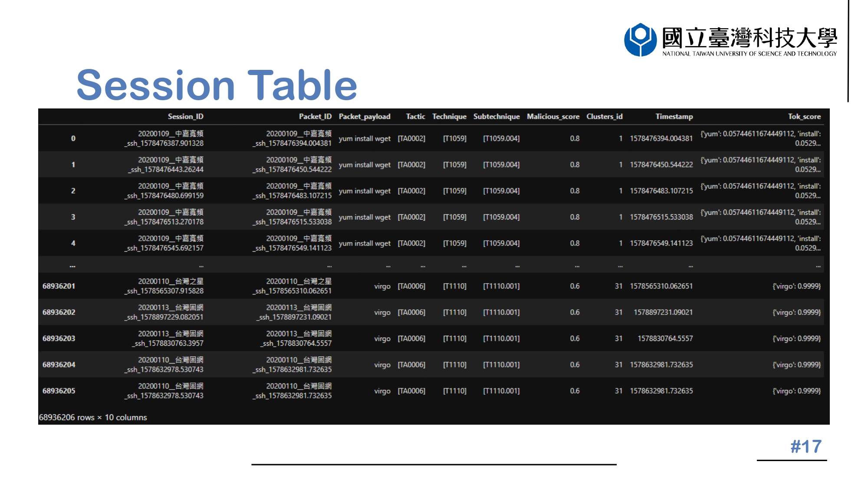Click the Clusters_id column header
The height and width of the screenshot is (488, 868).
604,116
